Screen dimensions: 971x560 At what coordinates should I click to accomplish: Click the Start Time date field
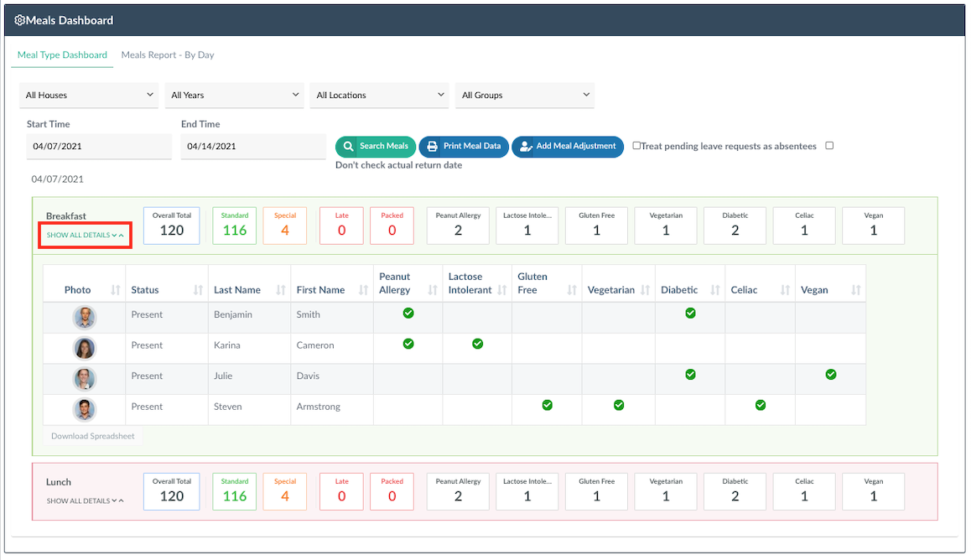[x=99, y=146]
